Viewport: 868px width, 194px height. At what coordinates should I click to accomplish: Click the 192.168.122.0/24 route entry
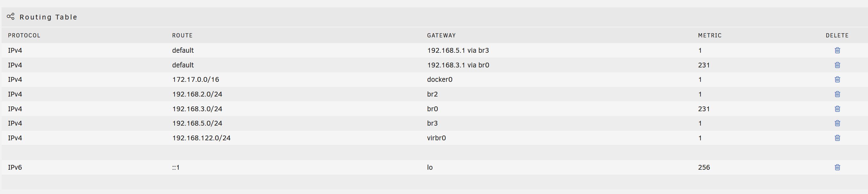tap(201, 138)
